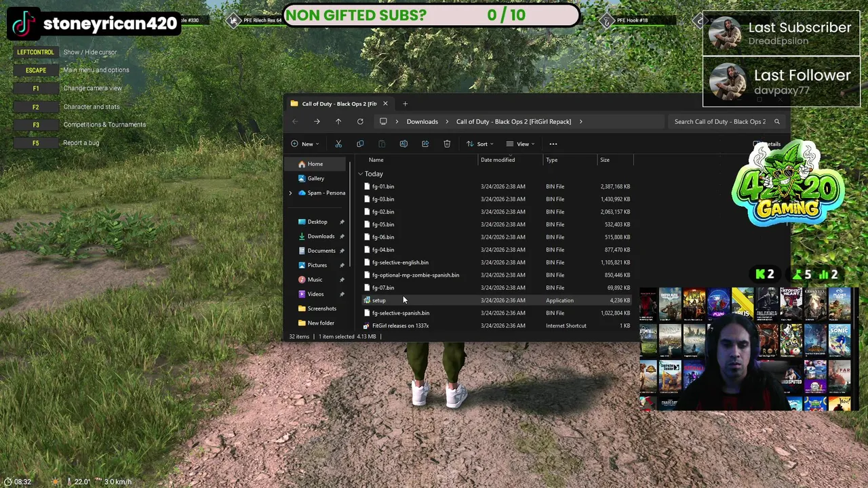868x488 pixels.
Task: Open the Sort dropdown
Action: pyautogui.click(x=480, y=144)
